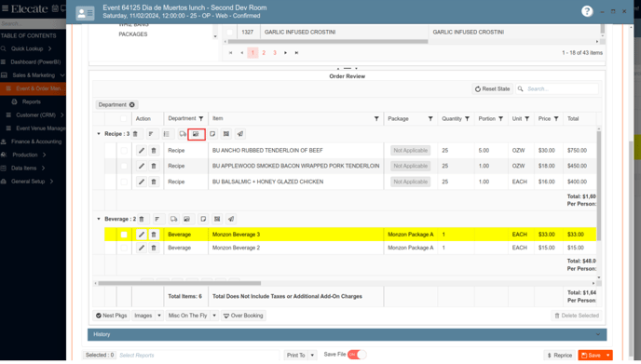
Task: Delete BU ANCHO RUBBED TENDERLOIN OF BEEF row
Action: click(x=154, y=151)
